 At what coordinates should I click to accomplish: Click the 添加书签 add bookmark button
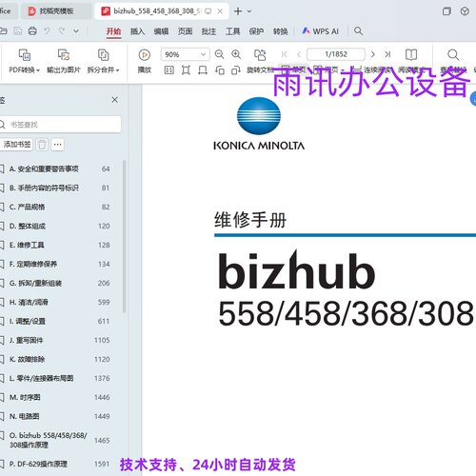click(x=17, y=145)
